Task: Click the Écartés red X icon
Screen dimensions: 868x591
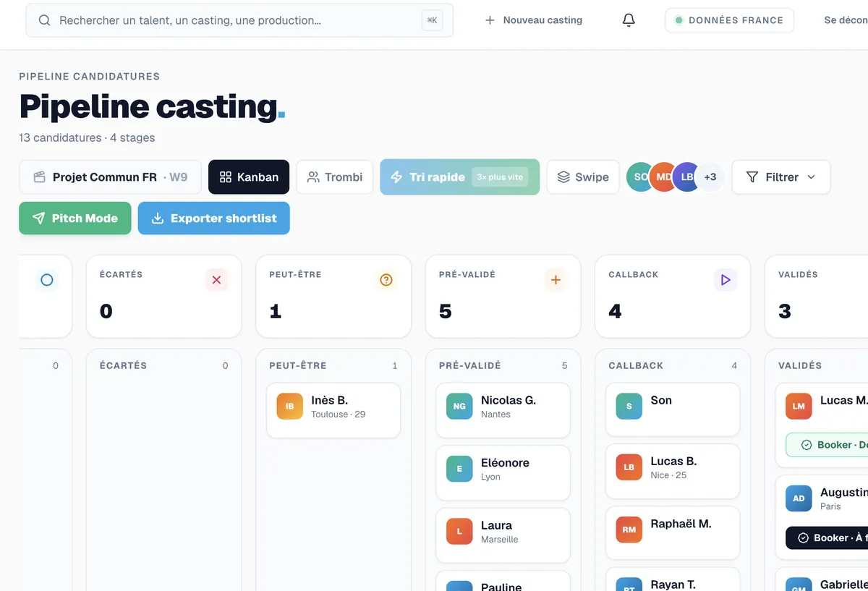Action: [x=216, y=280]
